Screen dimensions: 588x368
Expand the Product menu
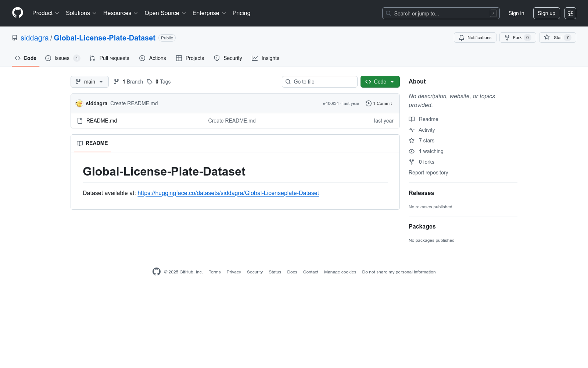(46, 13)
